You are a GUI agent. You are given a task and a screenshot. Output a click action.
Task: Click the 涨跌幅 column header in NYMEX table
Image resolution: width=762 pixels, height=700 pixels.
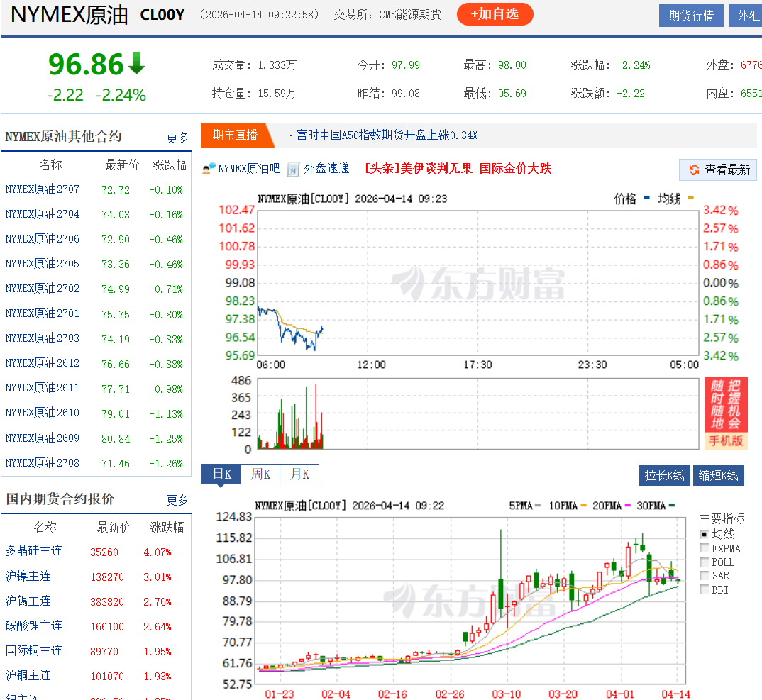tap(170, 165)
